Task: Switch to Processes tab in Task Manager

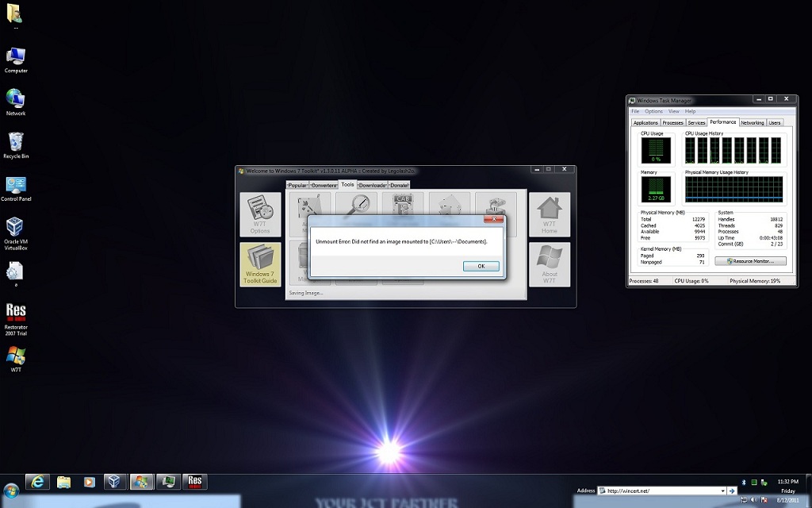Action: 672,123
